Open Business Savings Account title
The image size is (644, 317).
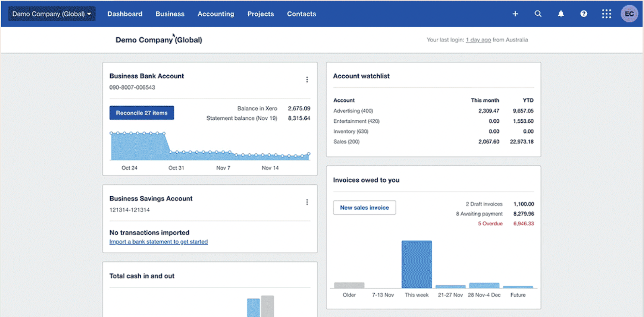[151, 198]
